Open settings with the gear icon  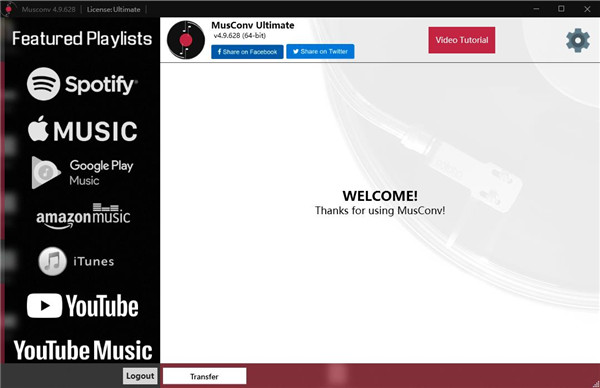[578, 40]
